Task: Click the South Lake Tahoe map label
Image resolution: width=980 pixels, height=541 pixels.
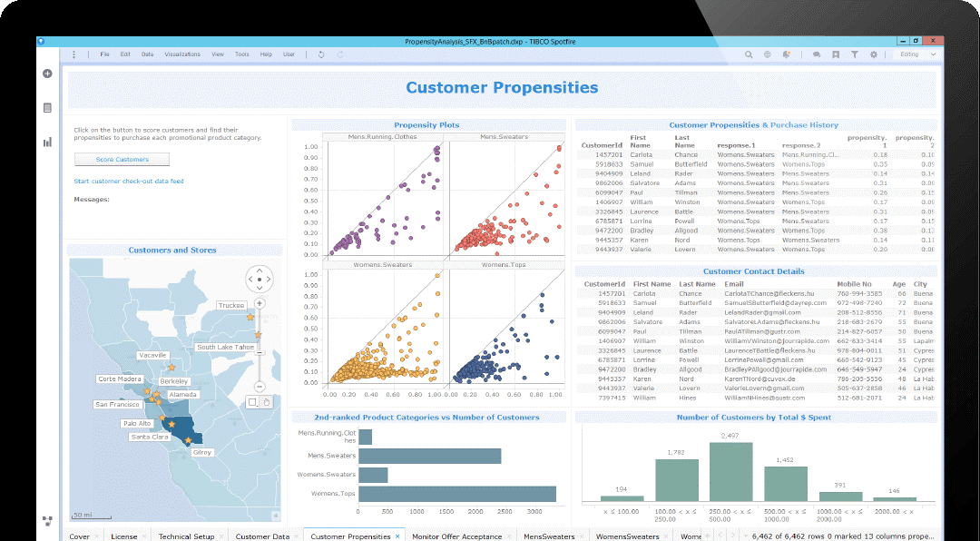Action: tap(225, 347)
